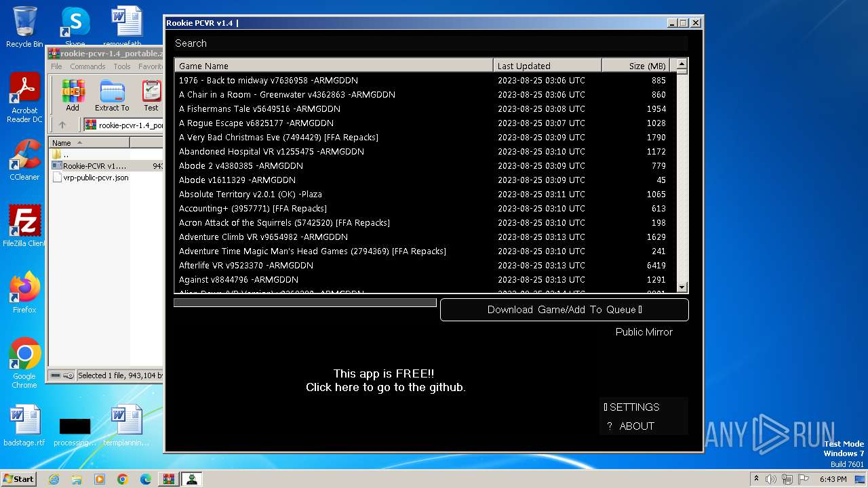
Task: Open the termplannin Word document icon
Action: pos(127,426)
